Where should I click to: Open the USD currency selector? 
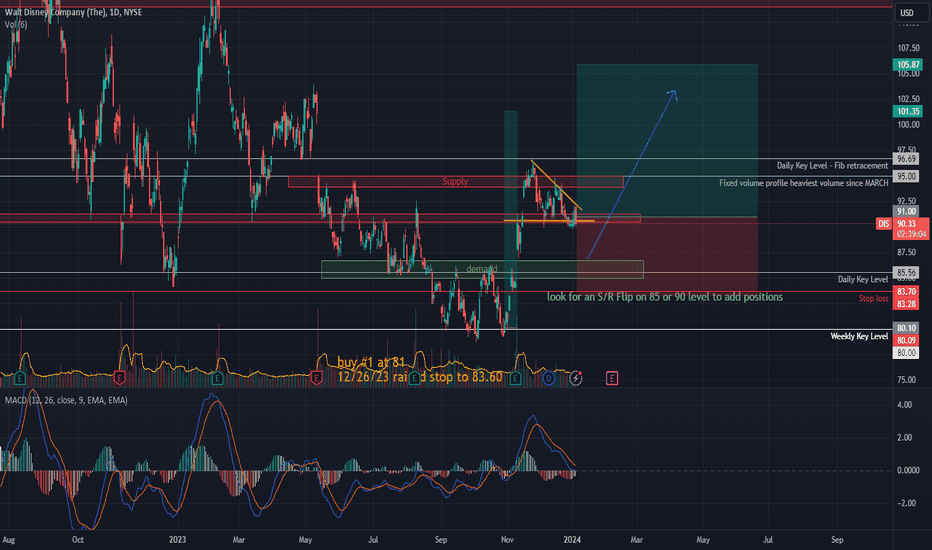click(x=911, y=12)
